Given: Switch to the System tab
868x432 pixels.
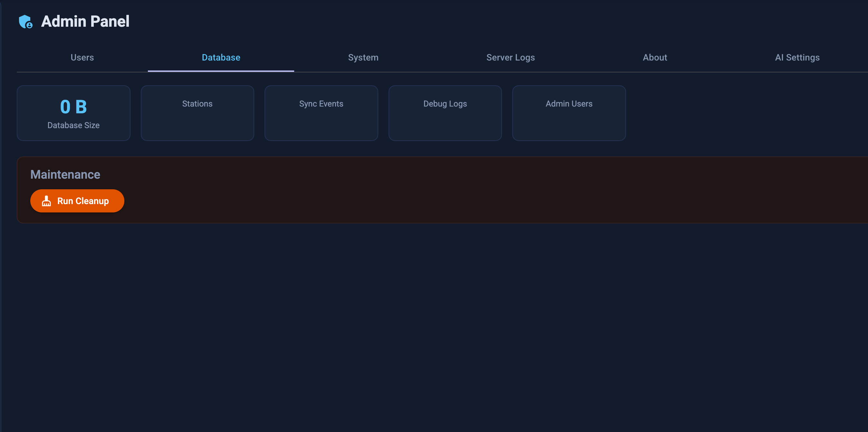Looking at the screenshot, I should point(363,58).
